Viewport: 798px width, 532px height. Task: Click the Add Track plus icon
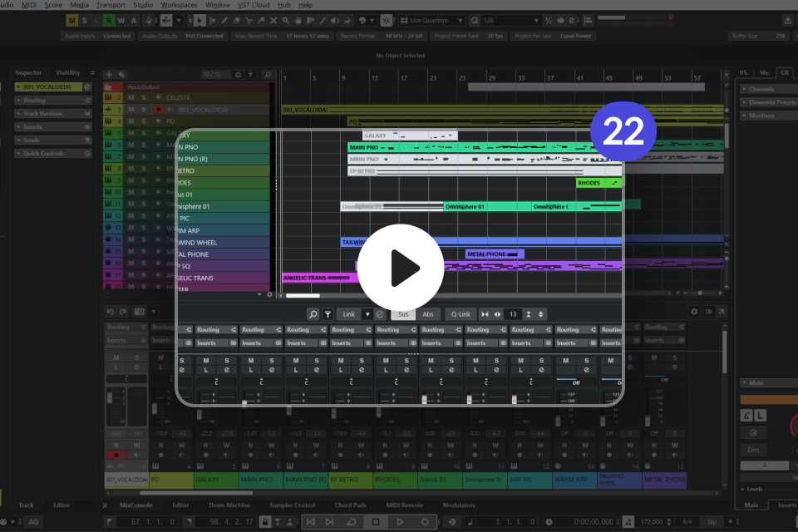[109, 74]
